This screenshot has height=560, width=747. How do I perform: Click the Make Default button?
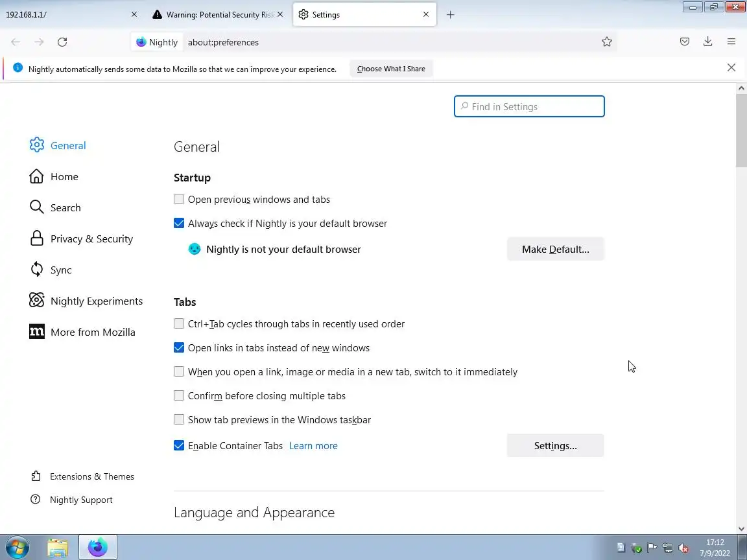[556, 249]
